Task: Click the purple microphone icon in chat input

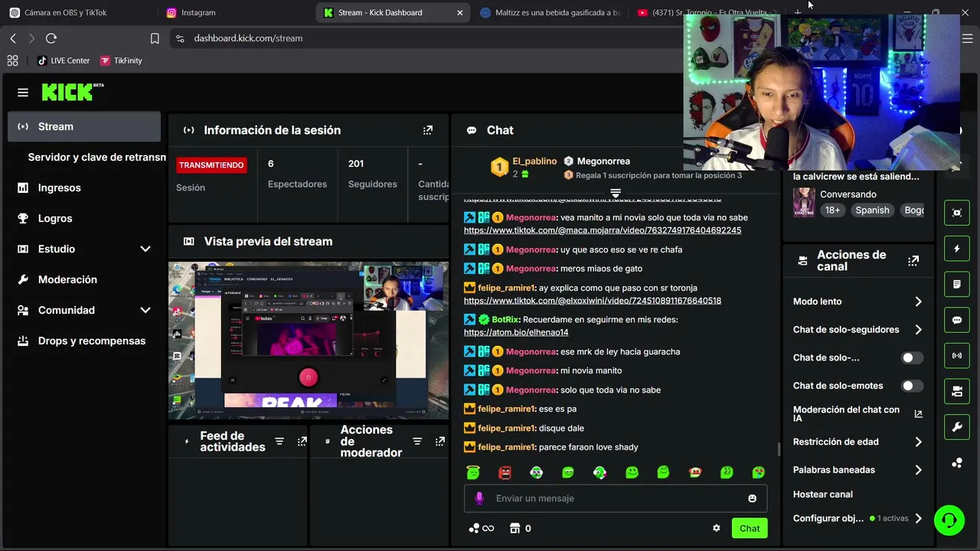Action: tap(479, 498)
